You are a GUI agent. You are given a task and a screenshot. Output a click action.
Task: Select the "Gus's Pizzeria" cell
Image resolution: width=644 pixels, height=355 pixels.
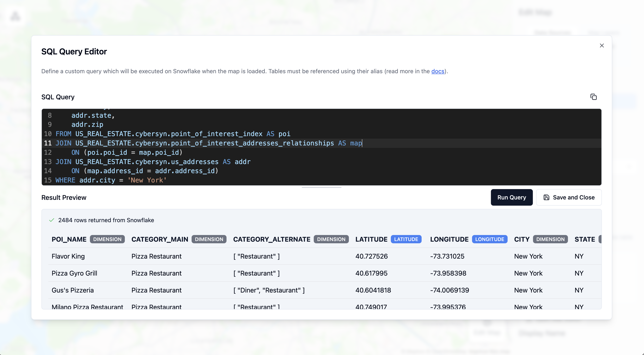point(73,290)
